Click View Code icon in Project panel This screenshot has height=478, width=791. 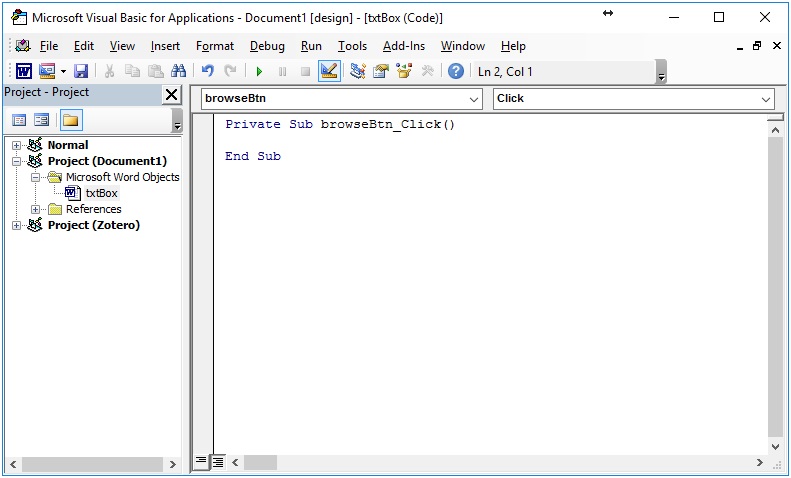pyautogui.click(x=19, y=120)
